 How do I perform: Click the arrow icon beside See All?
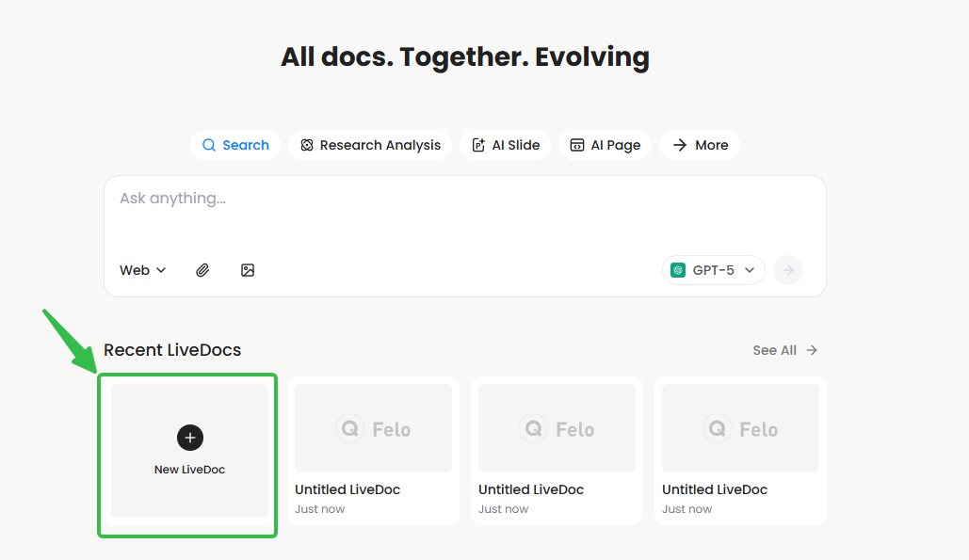(812, 350)
